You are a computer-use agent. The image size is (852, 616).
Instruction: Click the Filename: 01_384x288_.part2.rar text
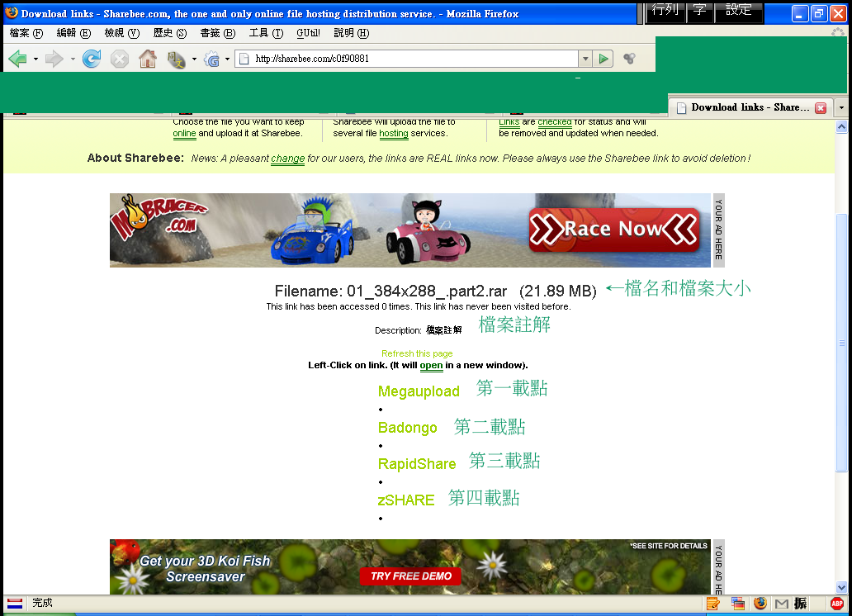tap(390, 291)
